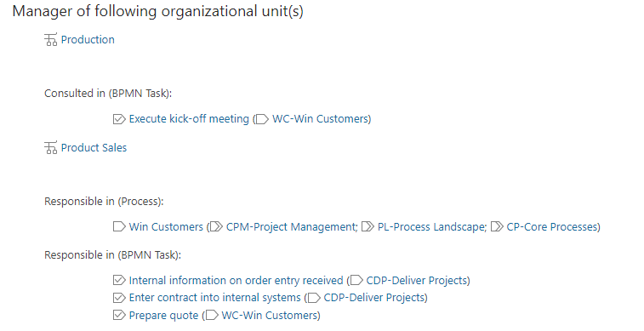The height and width of the screenshot is (331, 644).
Task: Click process icon before WC-Win Customers under Consulted
Action: (262, 119)
